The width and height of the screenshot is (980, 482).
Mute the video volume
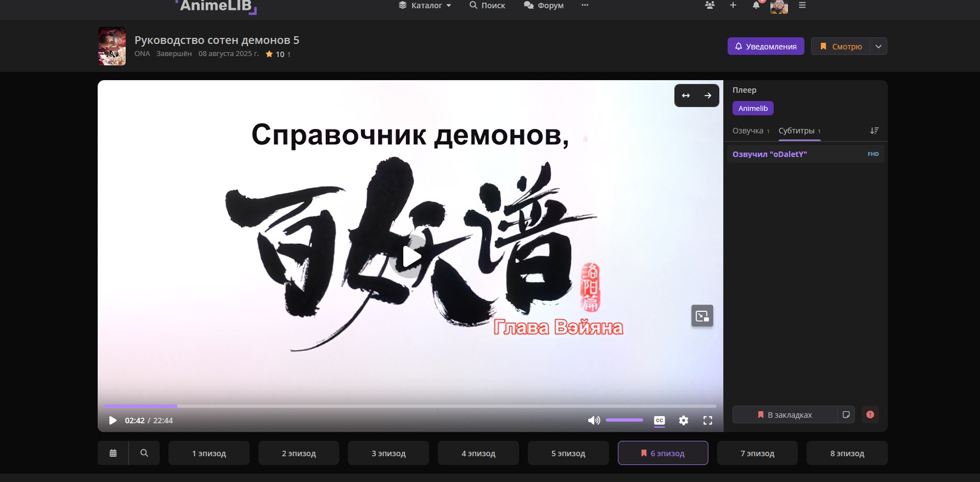click(593, 421)
